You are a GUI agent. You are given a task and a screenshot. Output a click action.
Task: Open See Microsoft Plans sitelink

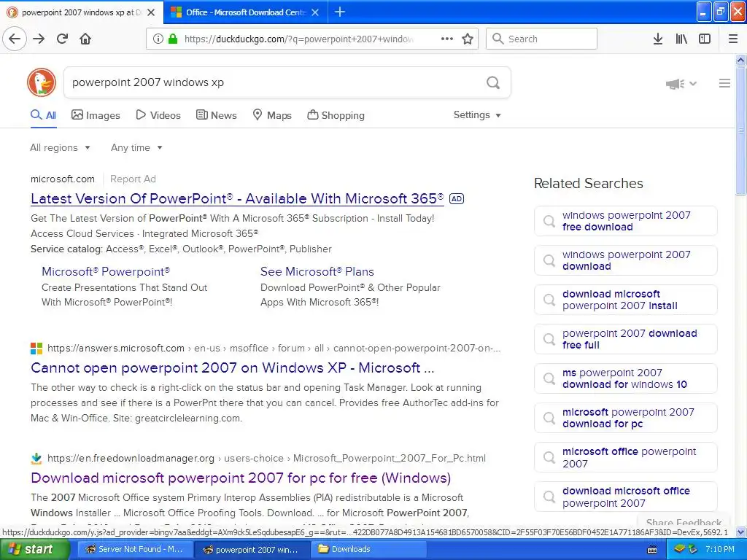317,271
